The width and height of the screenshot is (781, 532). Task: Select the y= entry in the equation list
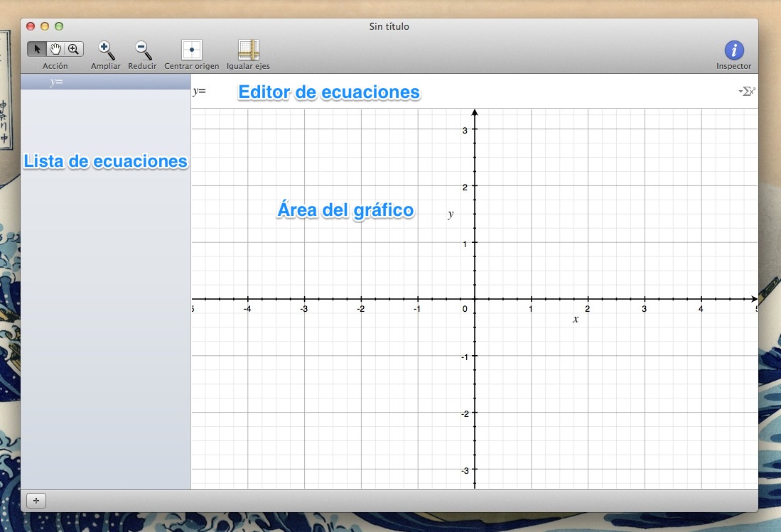(x=57, y=82)
